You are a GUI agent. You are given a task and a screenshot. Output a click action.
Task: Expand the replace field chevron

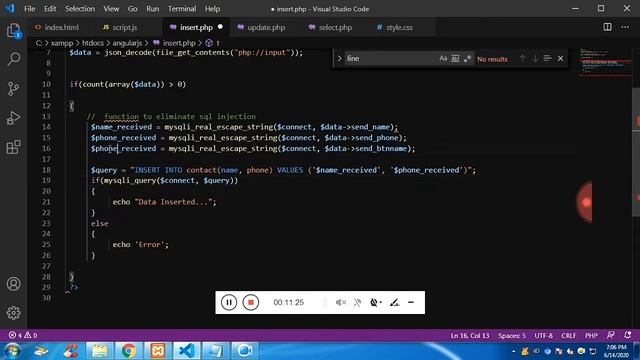(339, 58)
